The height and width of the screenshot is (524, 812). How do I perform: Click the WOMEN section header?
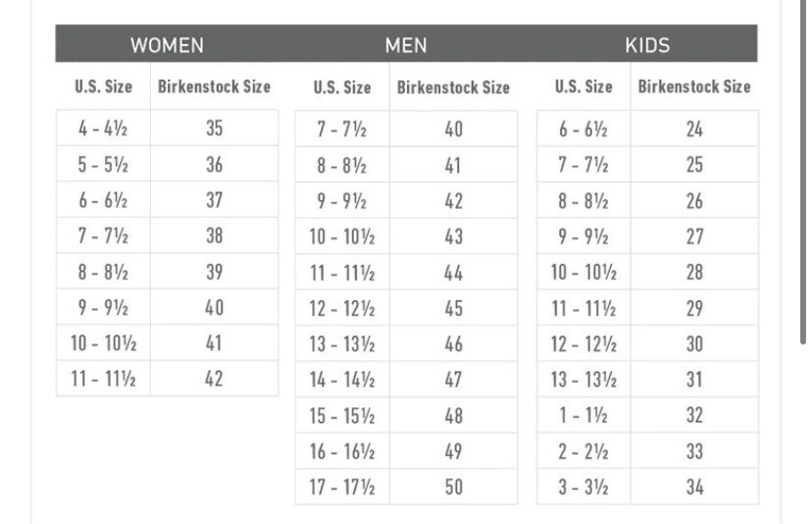(x=167, y=45)
